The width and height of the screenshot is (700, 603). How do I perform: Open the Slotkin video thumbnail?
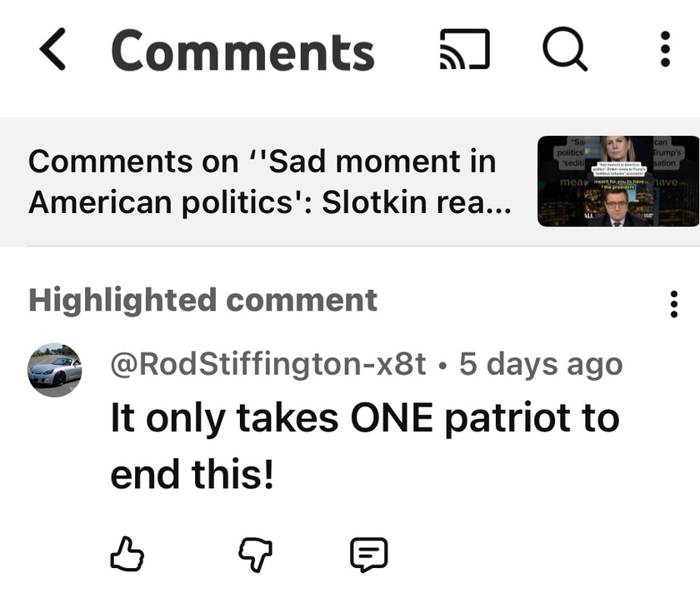[617, 181]
